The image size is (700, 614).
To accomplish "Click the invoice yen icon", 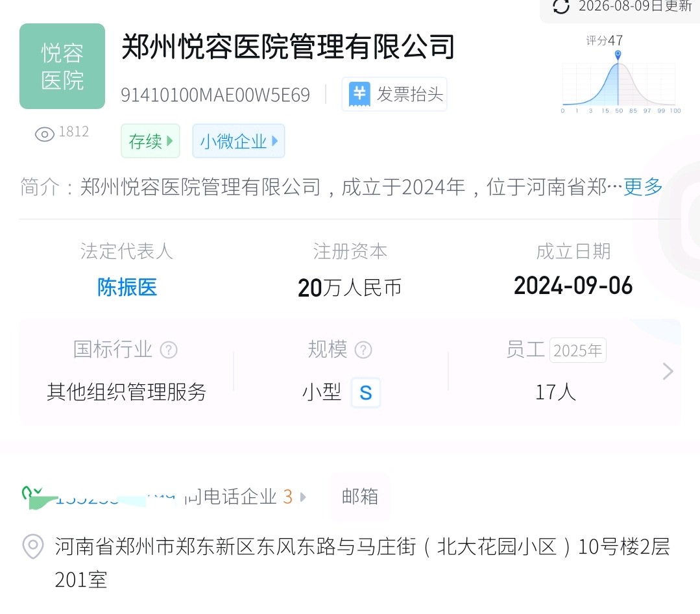I will click(359, 94).
